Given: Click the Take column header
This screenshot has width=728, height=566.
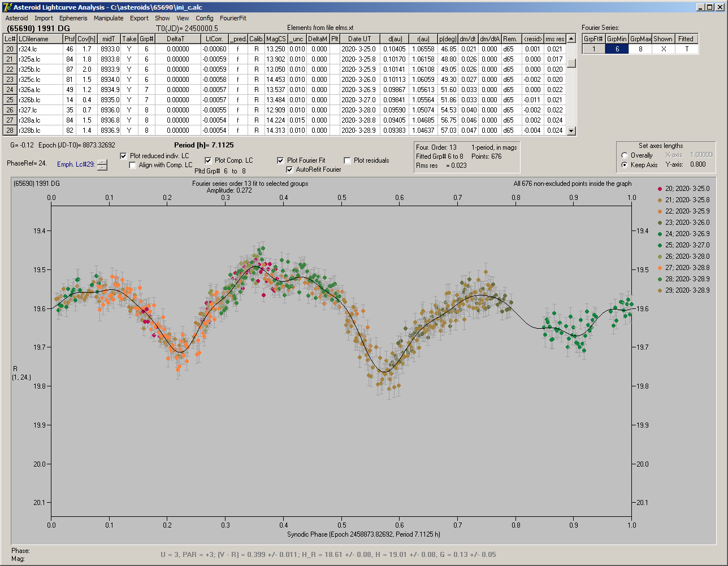Looking at the screenshot, I should coord(129,39).
